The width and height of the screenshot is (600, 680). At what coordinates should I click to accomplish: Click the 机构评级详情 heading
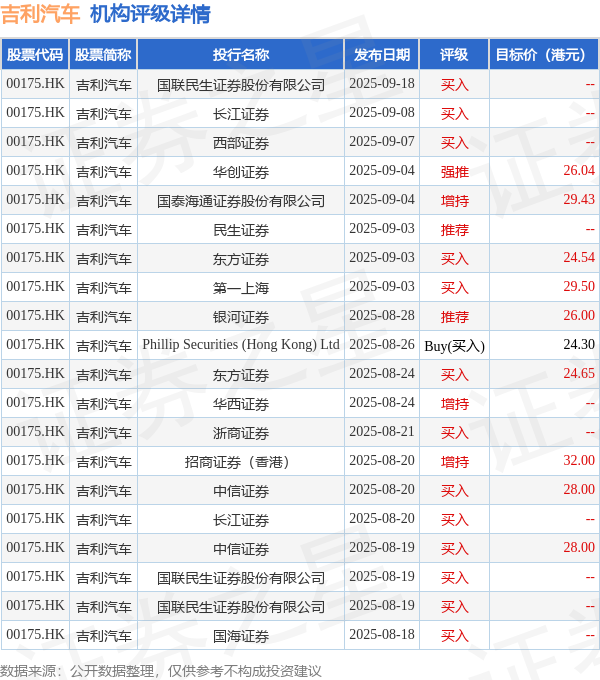(x=150, y=14)
